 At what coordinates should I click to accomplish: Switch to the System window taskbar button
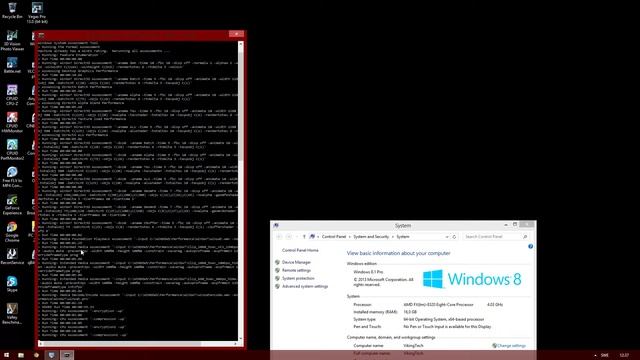(x=51, y=355)
